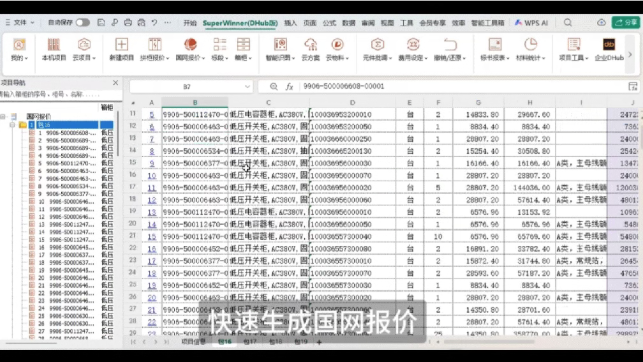Image resolution: width=643 pixels, height=362 pixels.
Task: Click the print preview icon
Action: pyautogui.click(x=141, y=23)
